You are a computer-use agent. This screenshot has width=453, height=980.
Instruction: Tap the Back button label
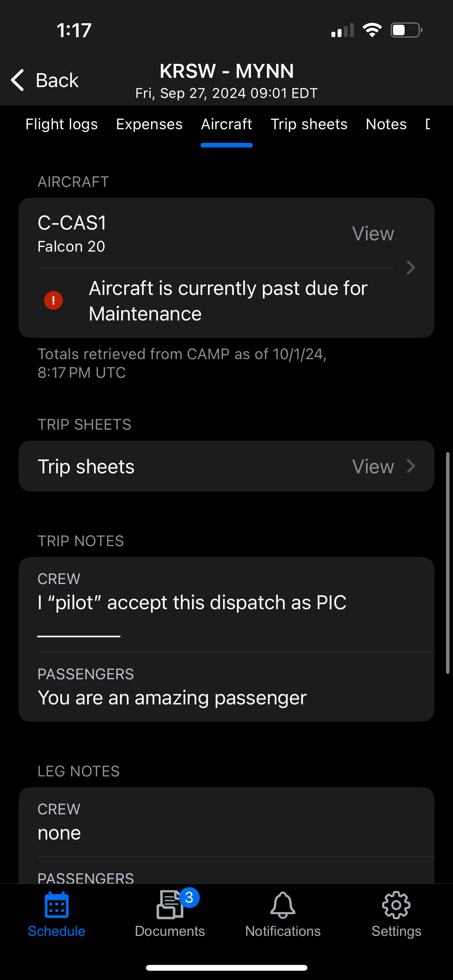tap(57, 81)
